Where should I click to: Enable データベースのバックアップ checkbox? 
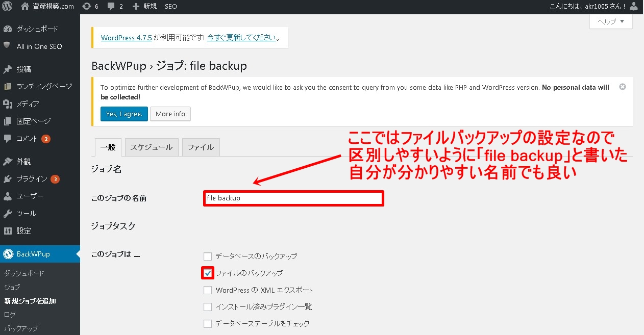coord(208,256)
